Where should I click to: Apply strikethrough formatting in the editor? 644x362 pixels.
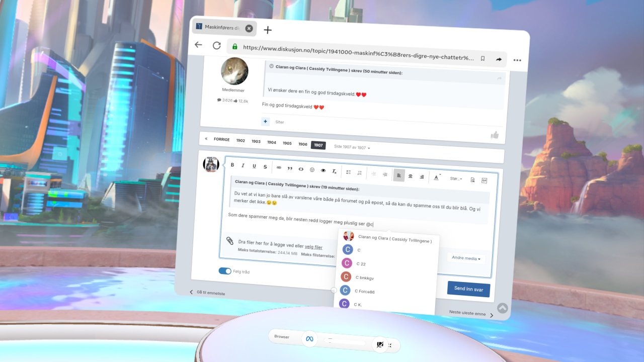pyautogui.click(x=265, y=167)
